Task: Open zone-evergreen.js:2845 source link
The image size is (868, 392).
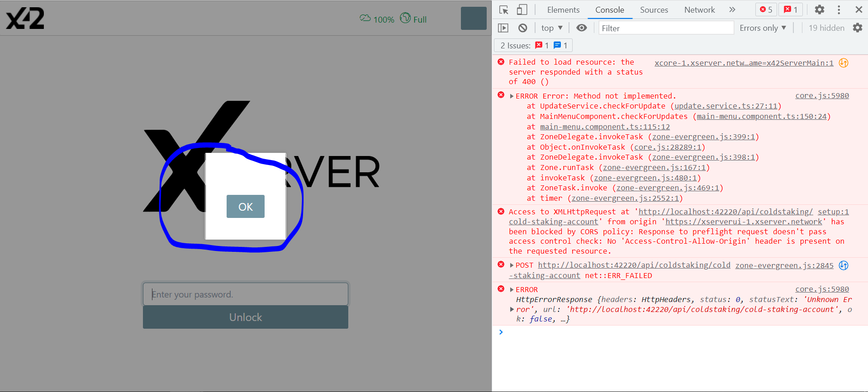Action: [x=784, y=265]
